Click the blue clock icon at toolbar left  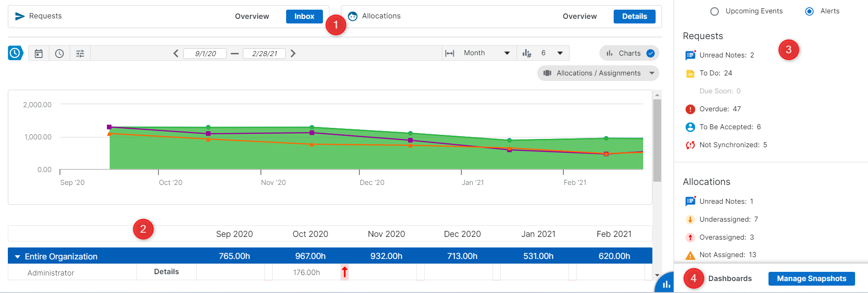coord(15,53)
